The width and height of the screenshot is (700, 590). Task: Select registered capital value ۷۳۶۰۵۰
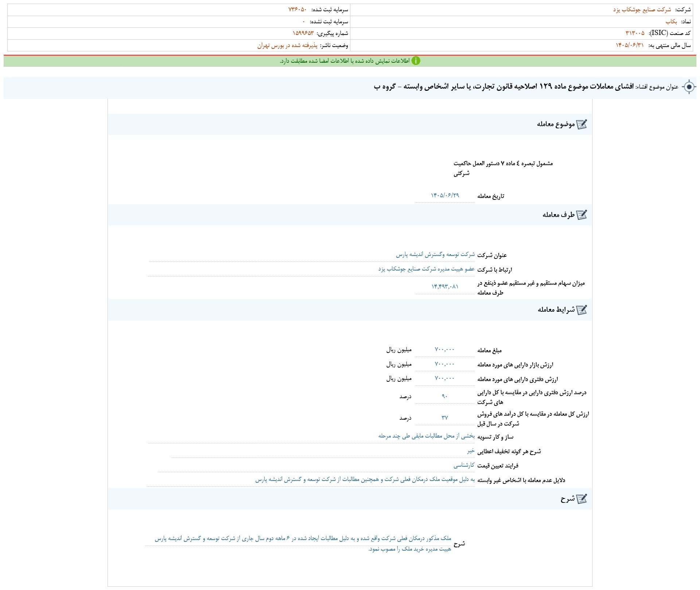pos(297,10)
